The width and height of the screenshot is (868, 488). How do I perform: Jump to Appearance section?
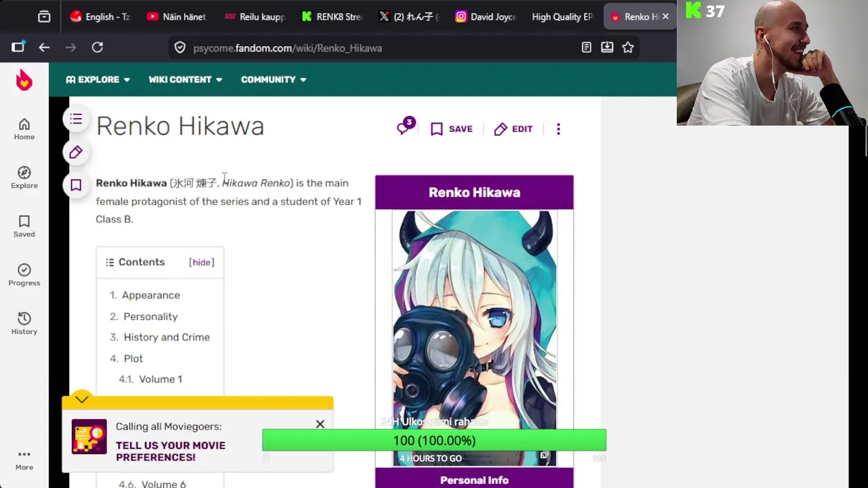(151, 296)
